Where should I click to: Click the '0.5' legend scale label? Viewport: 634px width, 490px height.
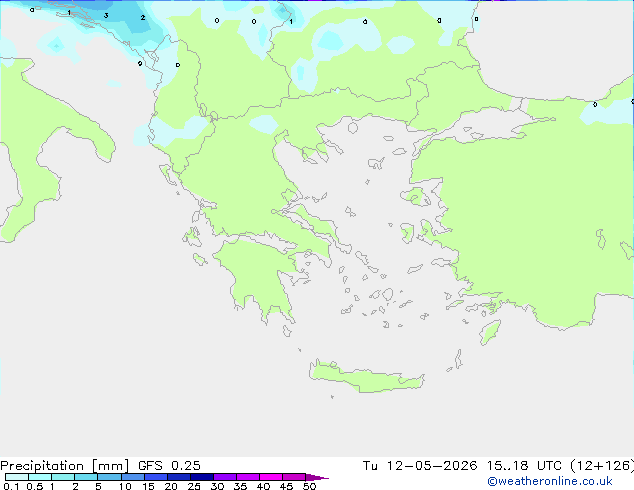pos(34,486)
